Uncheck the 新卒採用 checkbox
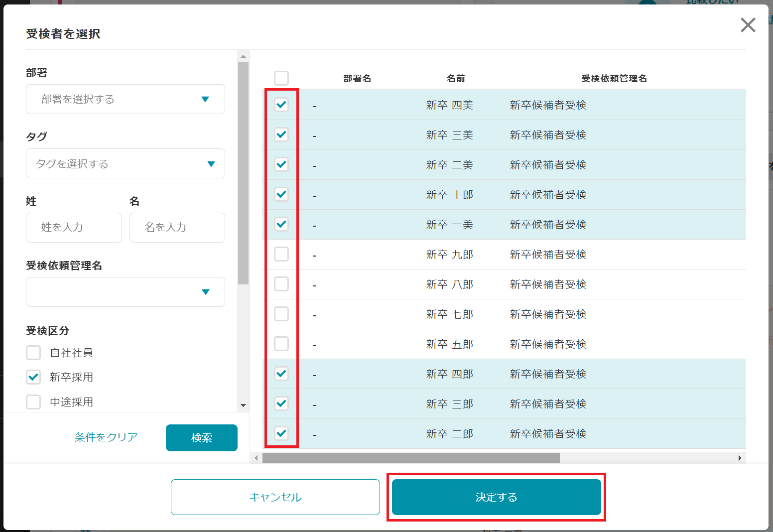 click(x=33, y=377)
